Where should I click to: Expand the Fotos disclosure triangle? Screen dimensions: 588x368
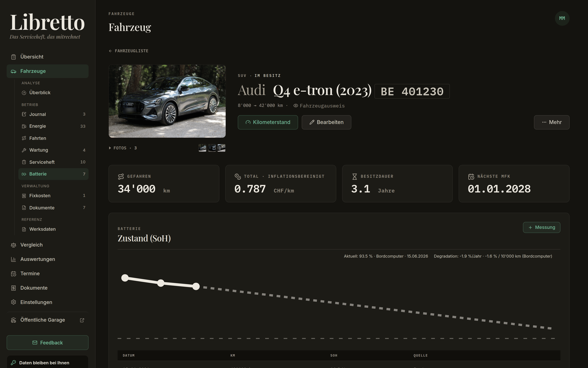pyautogui.click(x=110, y=148)
